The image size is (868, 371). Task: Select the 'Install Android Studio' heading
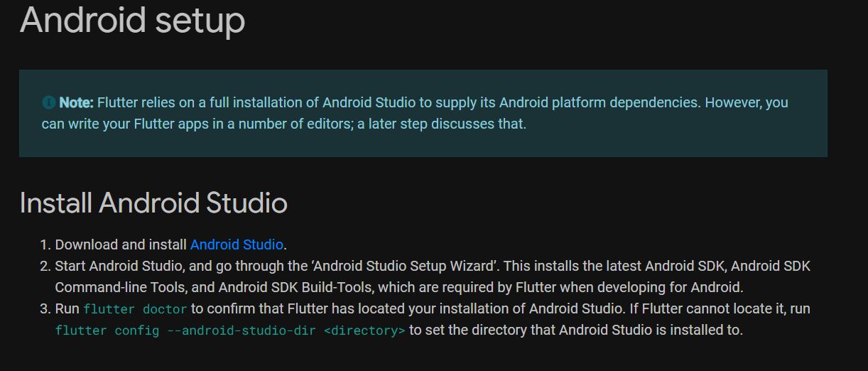tap(153, 203)
